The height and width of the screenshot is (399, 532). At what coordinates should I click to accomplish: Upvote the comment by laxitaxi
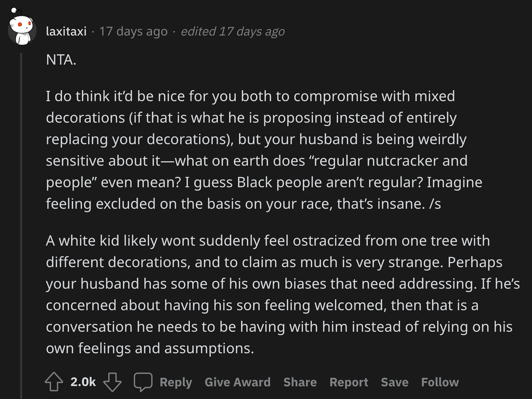[54, 382]
